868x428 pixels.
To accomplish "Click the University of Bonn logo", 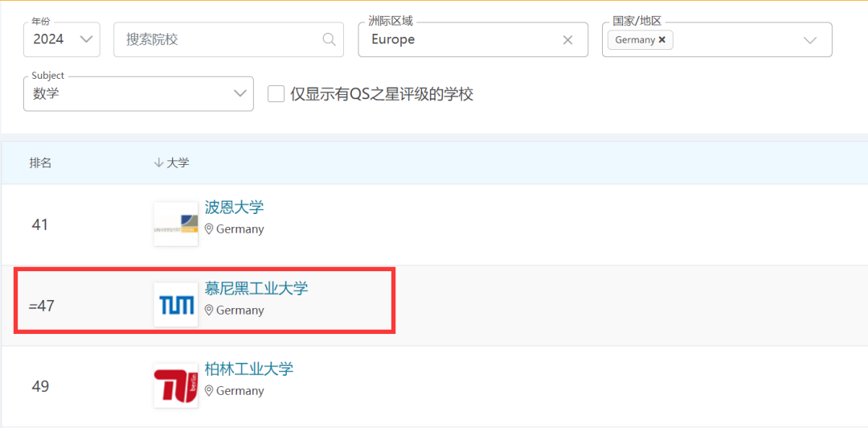I will [x=176, y=224].
